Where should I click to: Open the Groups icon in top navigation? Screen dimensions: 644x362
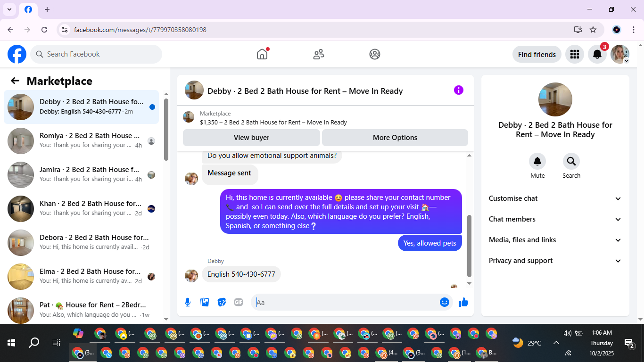[x=375, y=54]
